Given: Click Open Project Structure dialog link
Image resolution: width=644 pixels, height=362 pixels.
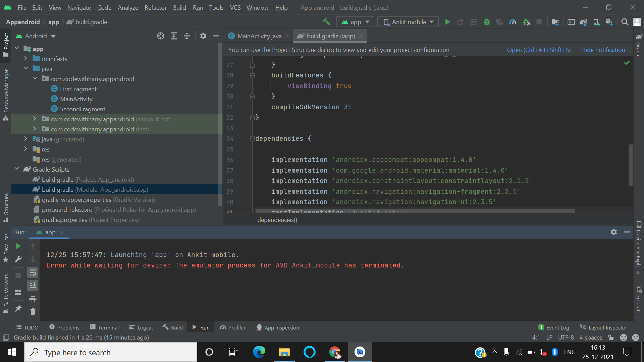Looking at the screenshot, I should (539, 50).
